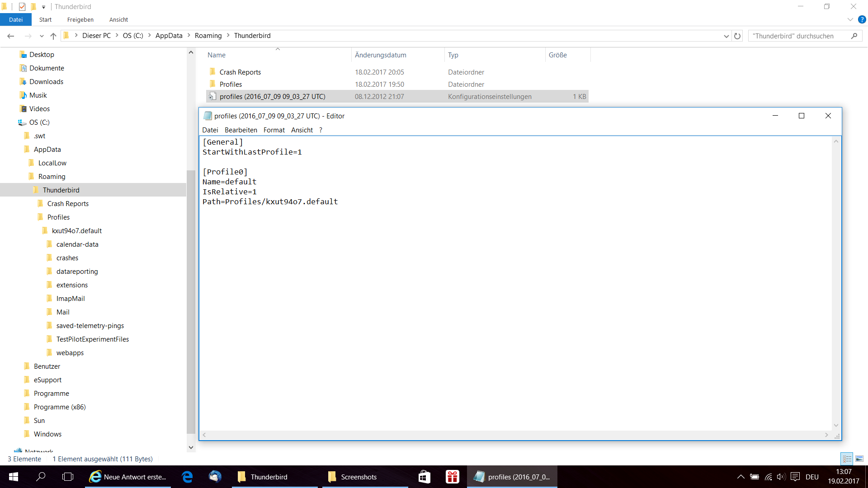Open Thunderbird app in taskbar
Screen dimensions: 868x488
coord(215,477)
